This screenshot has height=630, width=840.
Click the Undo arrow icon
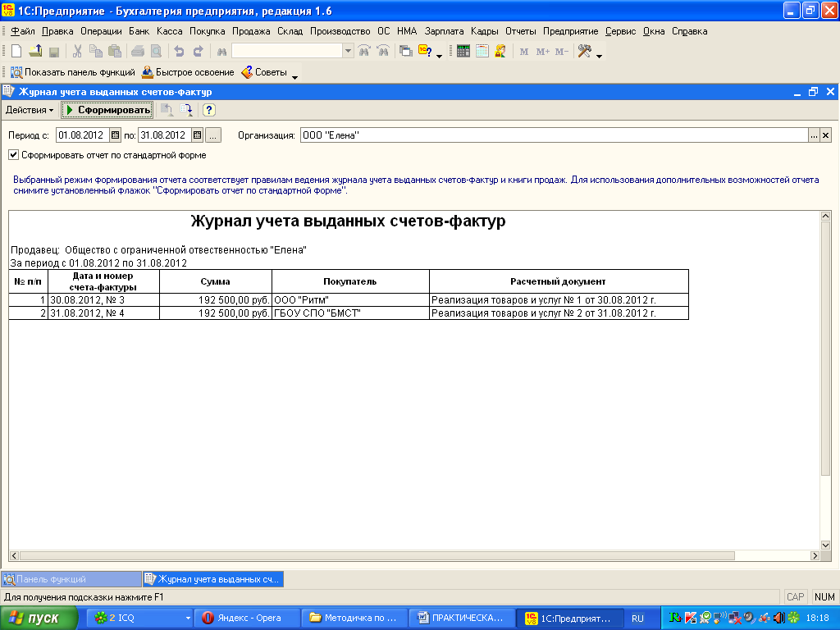pos(180,52)
